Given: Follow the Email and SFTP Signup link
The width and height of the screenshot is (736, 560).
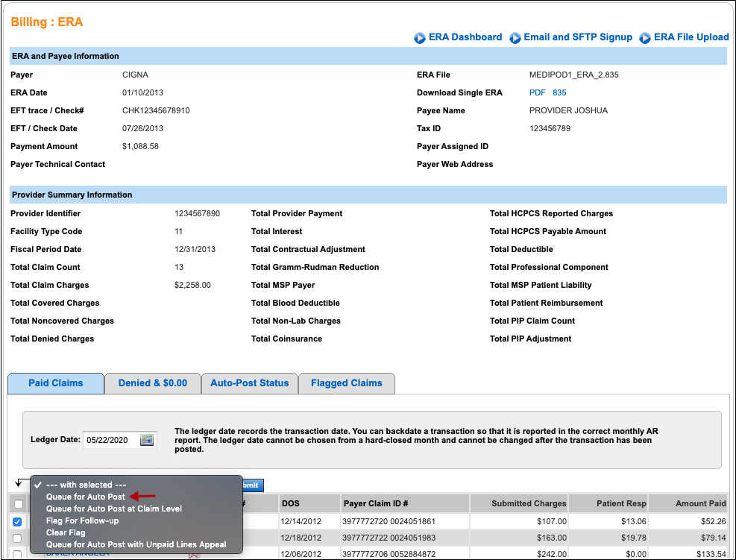Looking at the screenshot, I should 578,37.
